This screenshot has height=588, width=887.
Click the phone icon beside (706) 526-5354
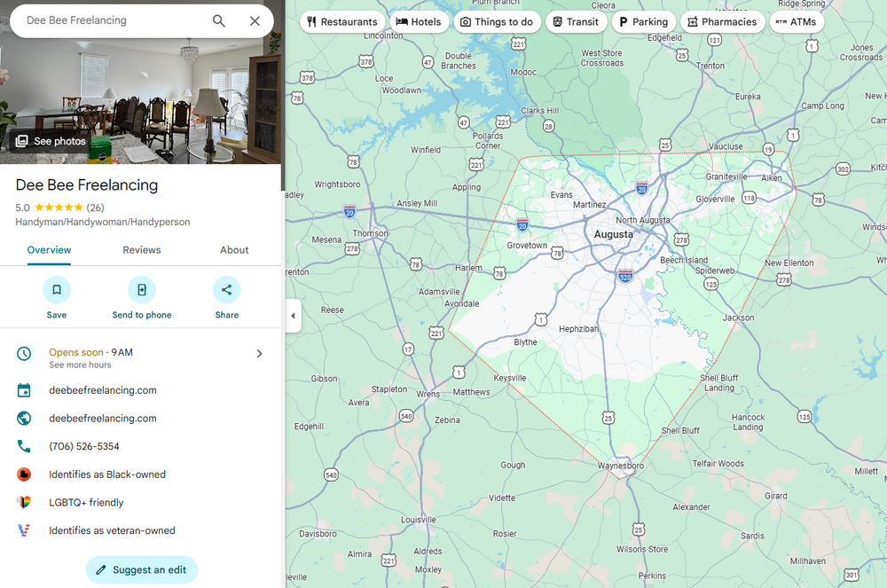pos(23,446)
